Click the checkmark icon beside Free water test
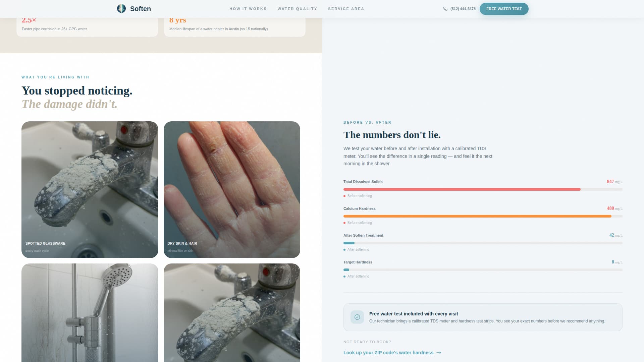The height and width of the screenshot is (362, 644). [x=357, y=317]
